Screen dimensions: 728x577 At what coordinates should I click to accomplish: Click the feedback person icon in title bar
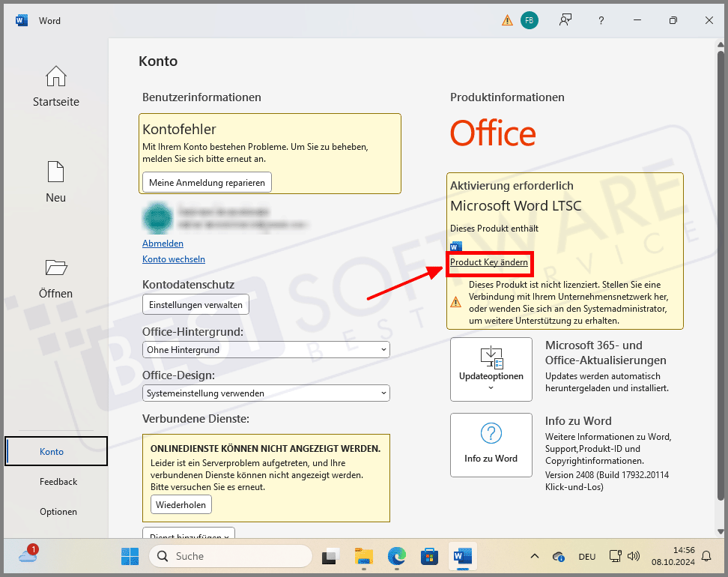565,20
